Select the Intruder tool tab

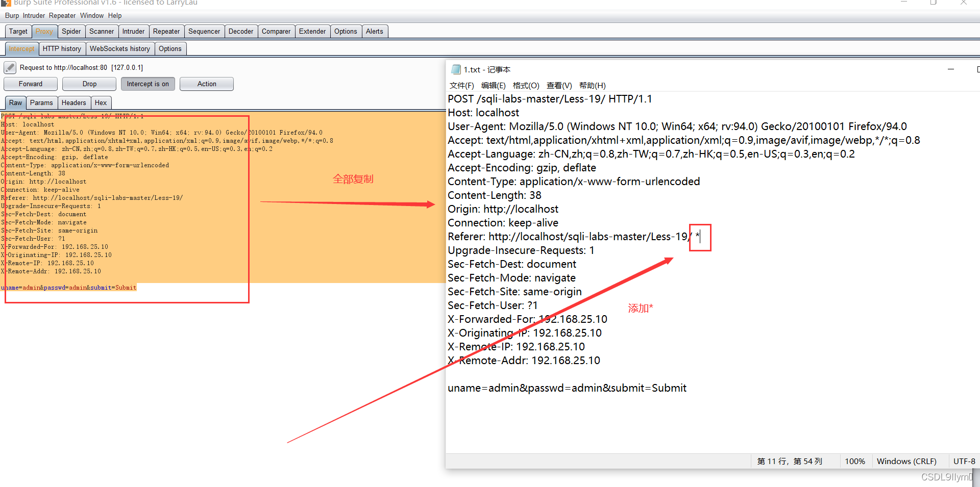[133, 31]
